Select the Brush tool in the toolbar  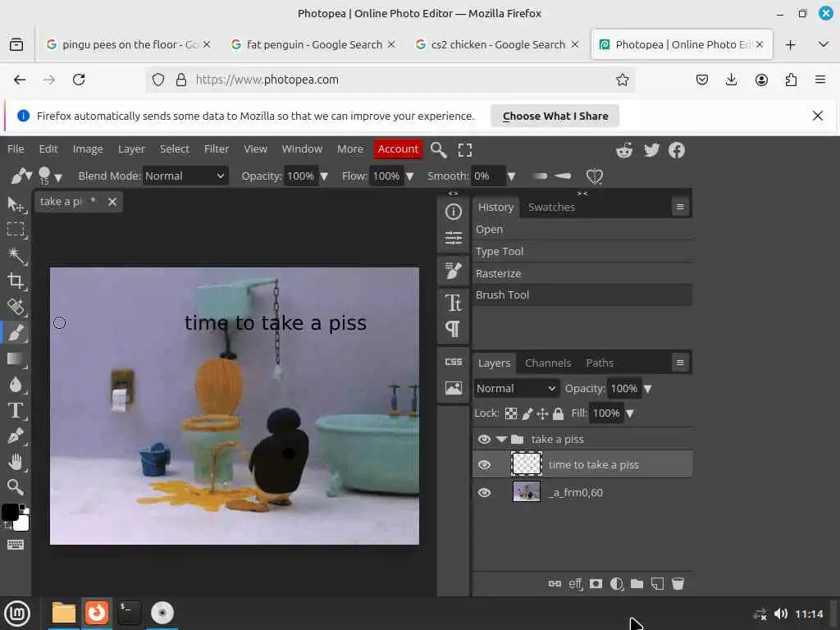click(x=16, y=332)
